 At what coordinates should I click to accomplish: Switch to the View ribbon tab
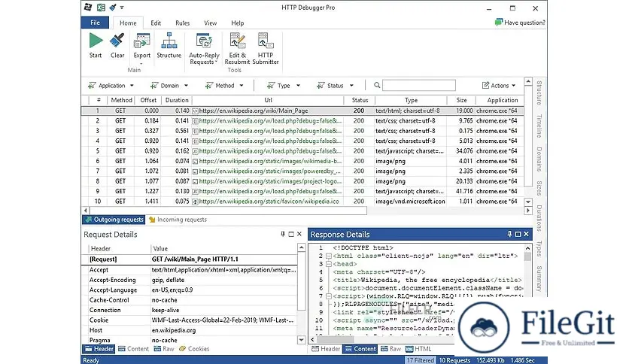pyautogui.click(x=210, y=23)
